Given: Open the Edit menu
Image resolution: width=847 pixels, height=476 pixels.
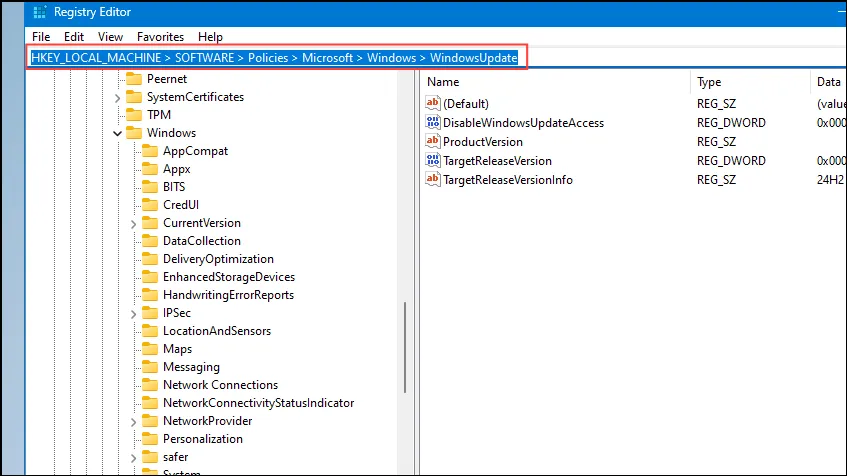Looking at the screenshot, I should coord(73,37).
